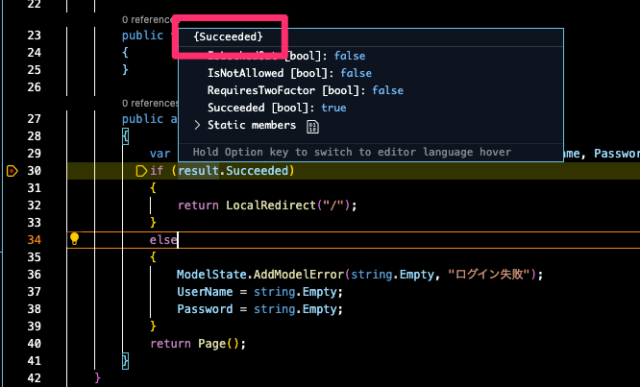Click line number 40 in the gutter
This screenshot has height=387, width=640.
(34, 344)
